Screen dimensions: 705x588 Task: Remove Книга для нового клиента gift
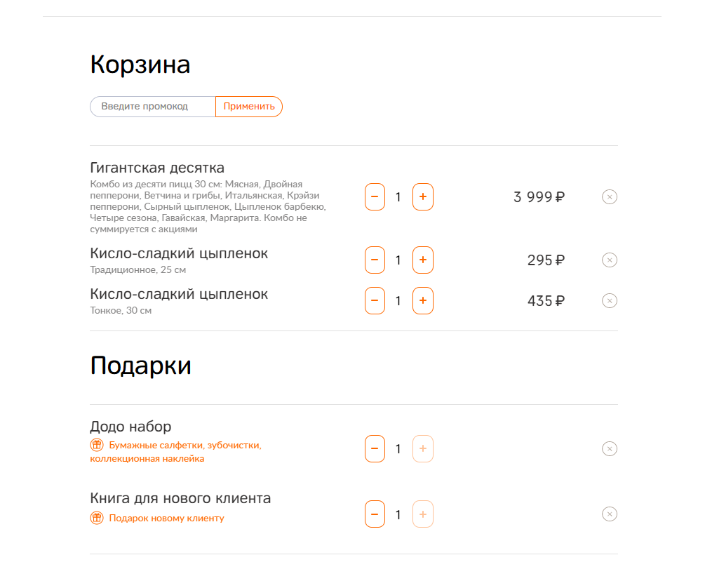point(609,514)
